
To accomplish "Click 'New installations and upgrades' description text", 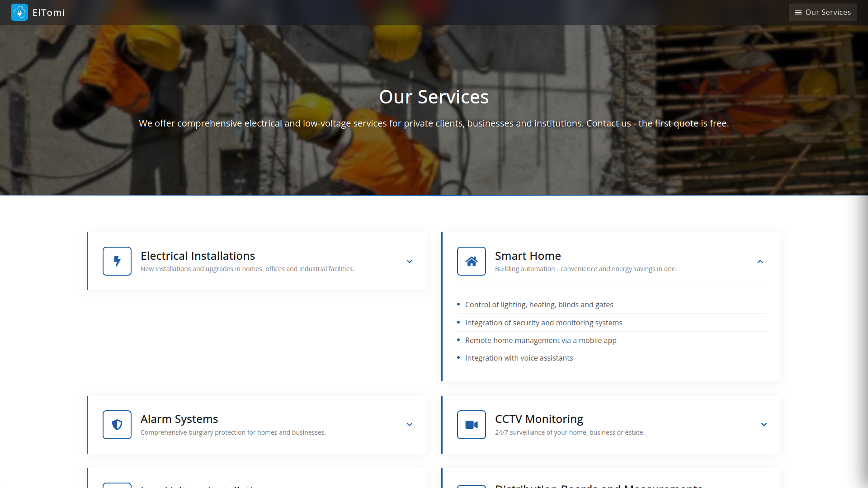I will [247, 269].
